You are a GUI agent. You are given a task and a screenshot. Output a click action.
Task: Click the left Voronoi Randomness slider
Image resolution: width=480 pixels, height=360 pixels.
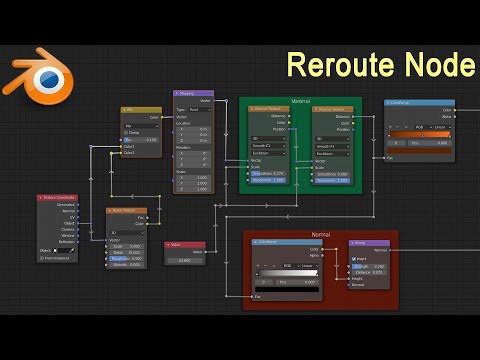[x=268, y=180]
